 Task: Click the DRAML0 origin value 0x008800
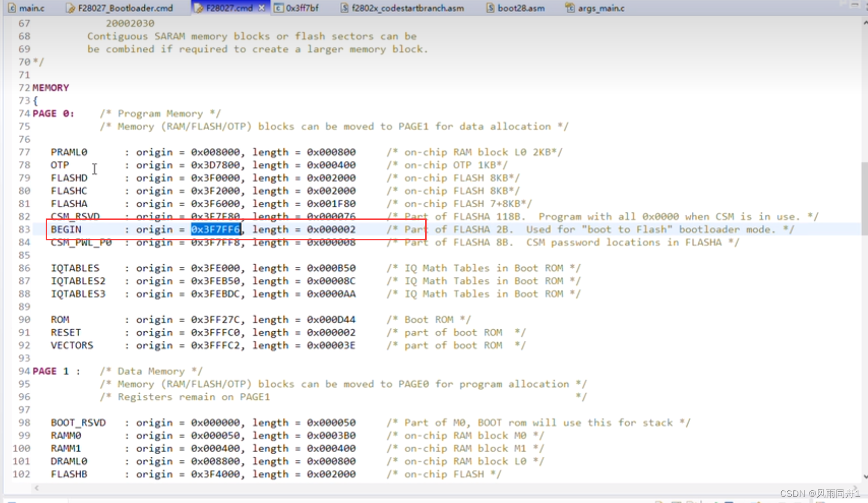click(215, 461)
